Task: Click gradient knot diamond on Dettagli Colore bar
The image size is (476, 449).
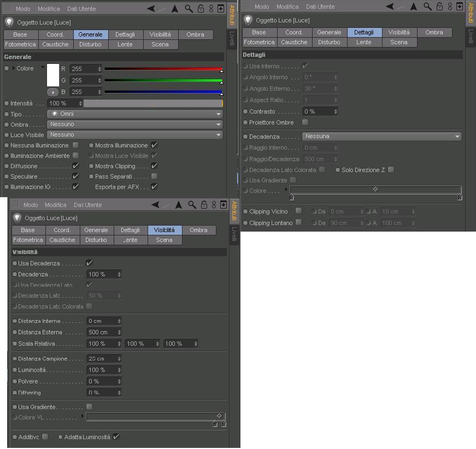Action: (375, 190)
